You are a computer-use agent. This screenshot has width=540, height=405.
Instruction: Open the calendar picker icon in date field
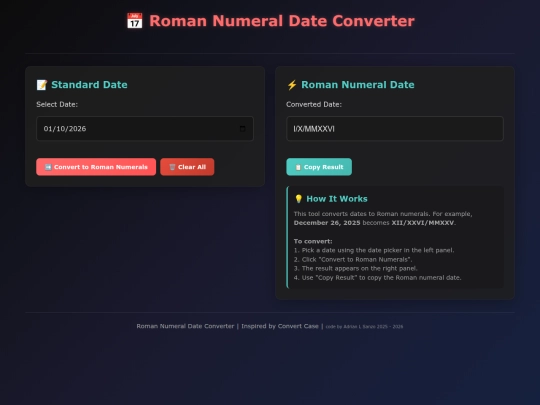[x=242, y=129]
